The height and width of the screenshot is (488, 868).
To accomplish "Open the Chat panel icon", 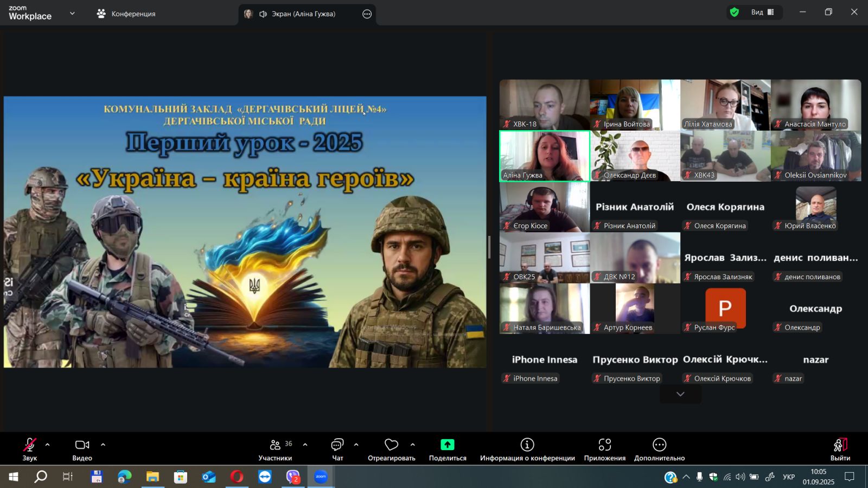I will [337, 445].
